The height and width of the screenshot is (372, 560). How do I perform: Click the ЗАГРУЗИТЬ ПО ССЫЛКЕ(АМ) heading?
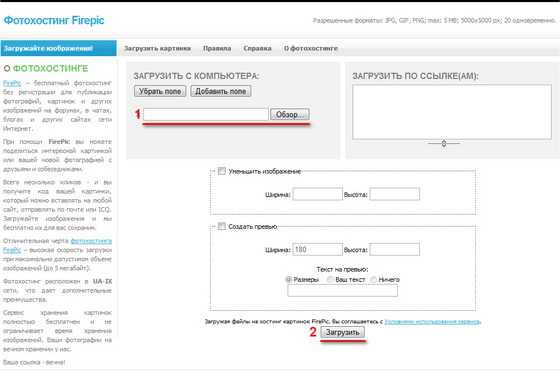point(415,76)
